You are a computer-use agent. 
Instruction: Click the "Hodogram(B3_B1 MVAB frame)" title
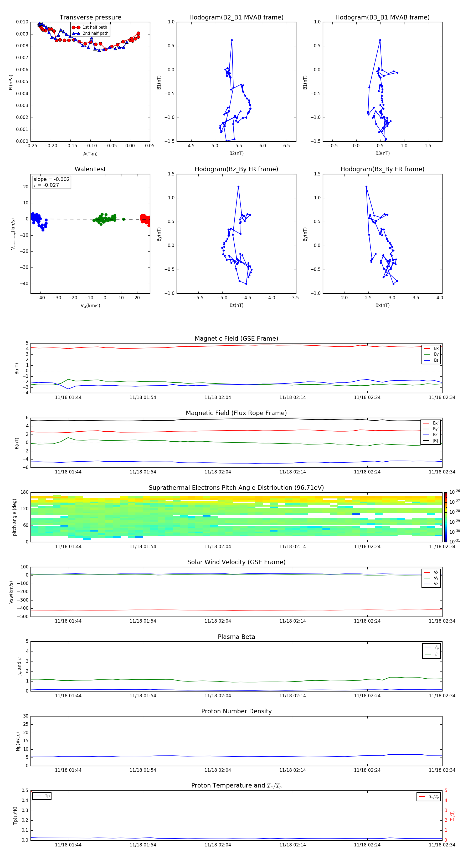tap(382, 18)
